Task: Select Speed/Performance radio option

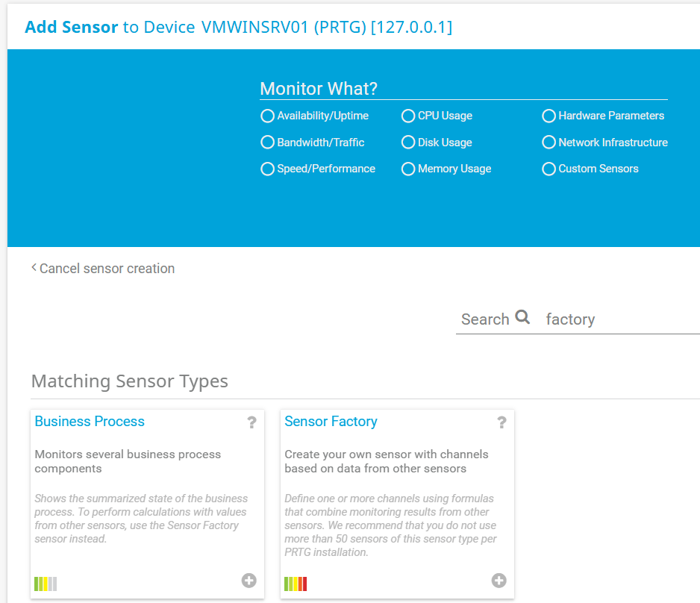Action: click(267, 169)
